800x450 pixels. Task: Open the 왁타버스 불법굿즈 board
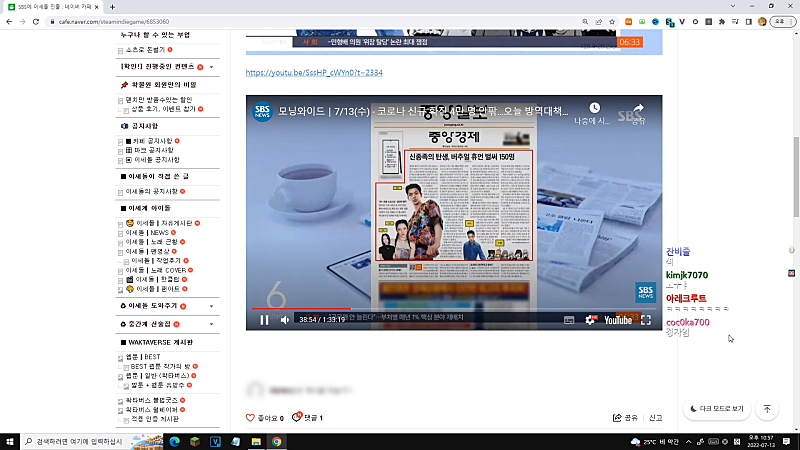click(152, 401)
